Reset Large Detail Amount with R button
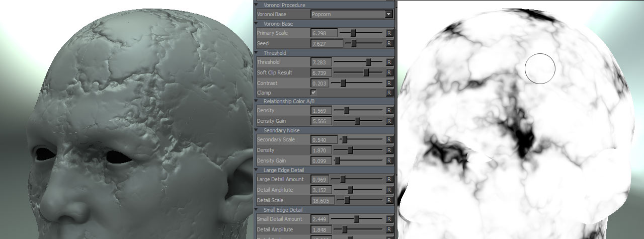Viewport: 644px width, 239px height. (x=389, y=180)
